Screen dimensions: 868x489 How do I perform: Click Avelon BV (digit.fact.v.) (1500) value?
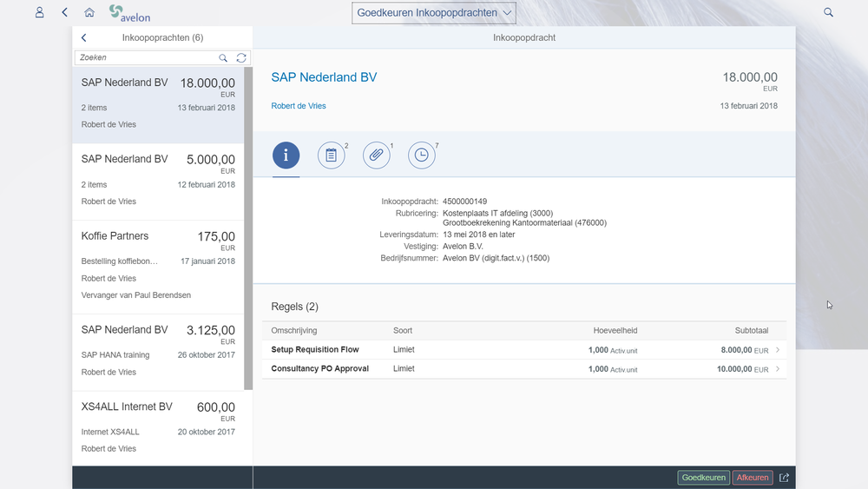[x=496, y=258]
